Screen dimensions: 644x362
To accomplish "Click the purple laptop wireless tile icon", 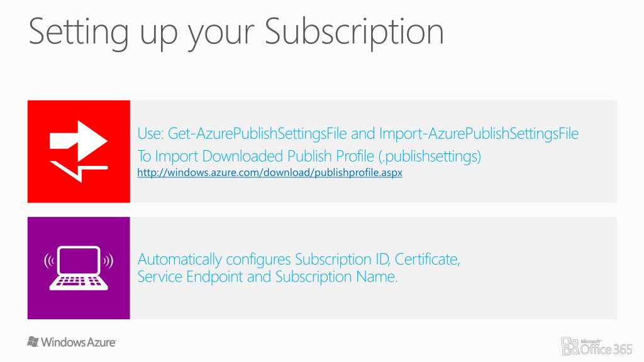I will [79, 268].
